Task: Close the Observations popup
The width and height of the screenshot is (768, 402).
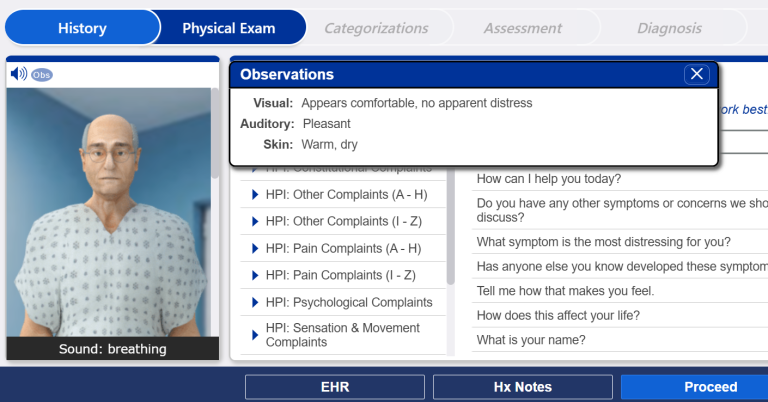Action: pyautogui.click(x=696, y=74)
